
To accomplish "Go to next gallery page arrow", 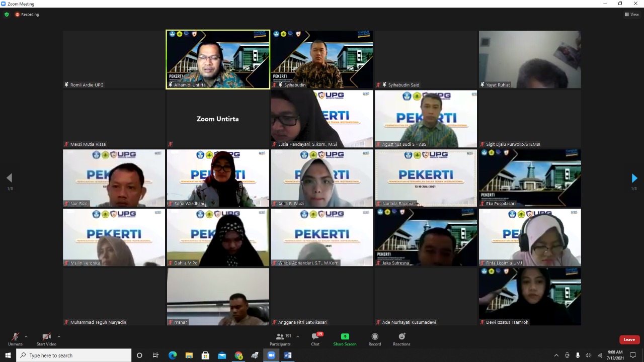I will (634, 178).
